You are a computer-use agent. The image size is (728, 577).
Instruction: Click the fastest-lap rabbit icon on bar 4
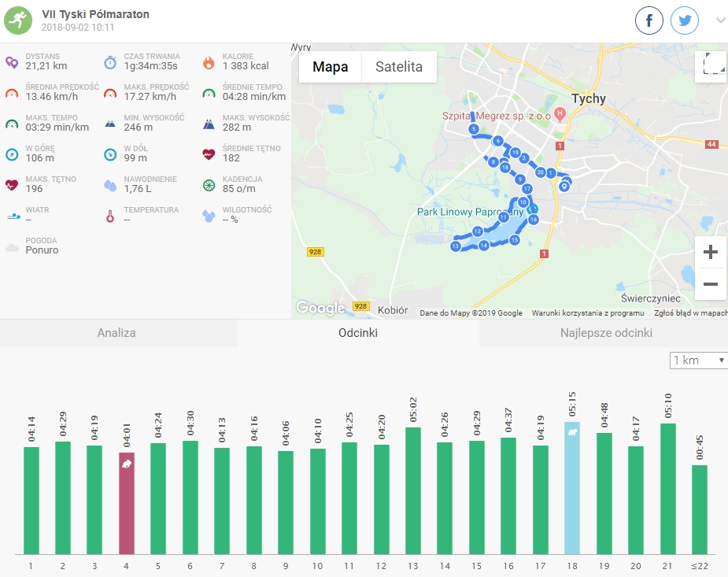pos(127,464)
